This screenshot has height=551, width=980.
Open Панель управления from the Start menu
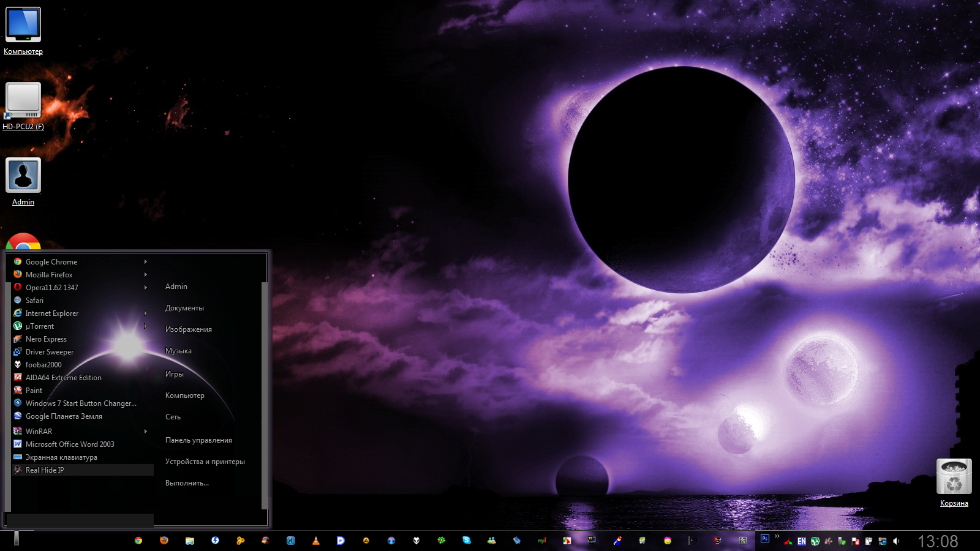(x=198, y=440)
